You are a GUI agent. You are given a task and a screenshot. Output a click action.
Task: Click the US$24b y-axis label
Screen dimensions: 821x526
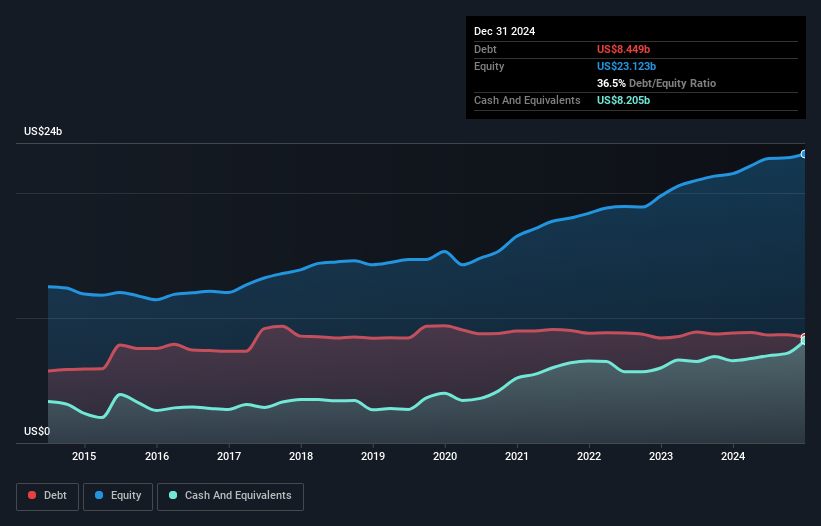point(46,132)
